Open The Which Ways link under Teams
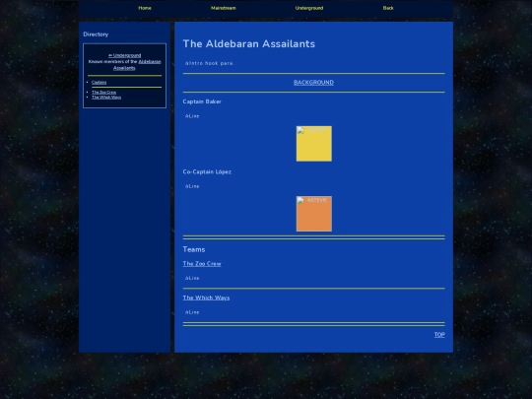The image size is (532, 399). tap(206, 298)
